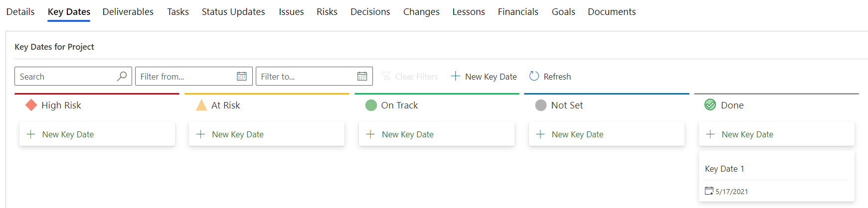Click the Done checkmark icon
Viewport: 868px width, 208px height.
pos(710,104)
